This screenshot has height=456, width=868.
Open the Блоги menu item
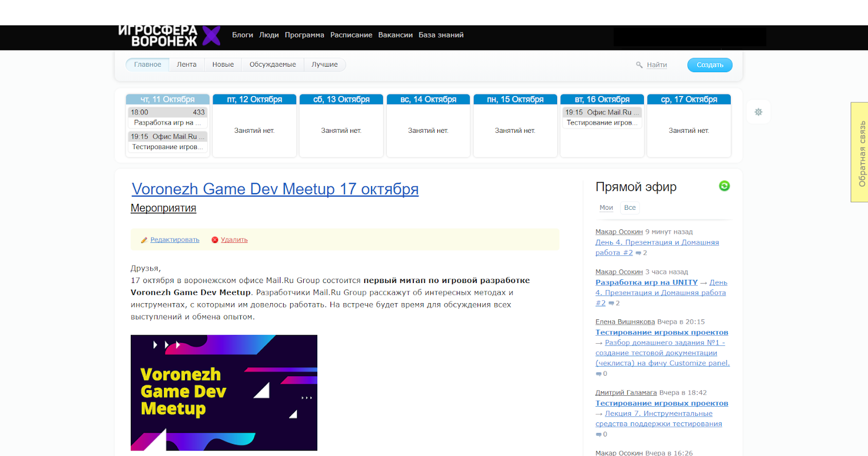pyautogui.click(x=242, y=35)
